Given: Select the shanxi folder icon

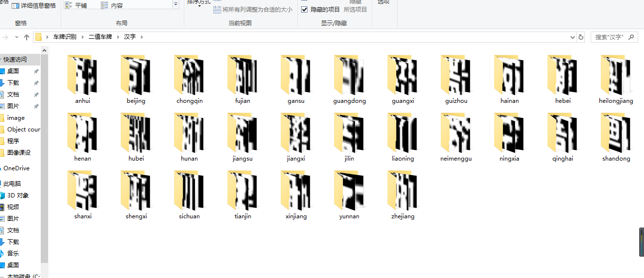Looking at the screenshot, I should (82, 191).
